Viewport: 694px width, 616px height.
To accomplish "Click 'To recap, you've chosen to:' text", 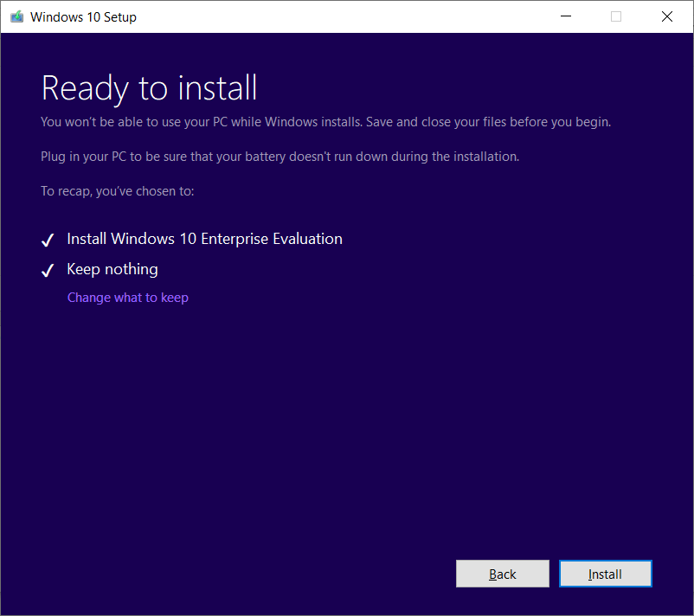I will [x=118, y=191].
